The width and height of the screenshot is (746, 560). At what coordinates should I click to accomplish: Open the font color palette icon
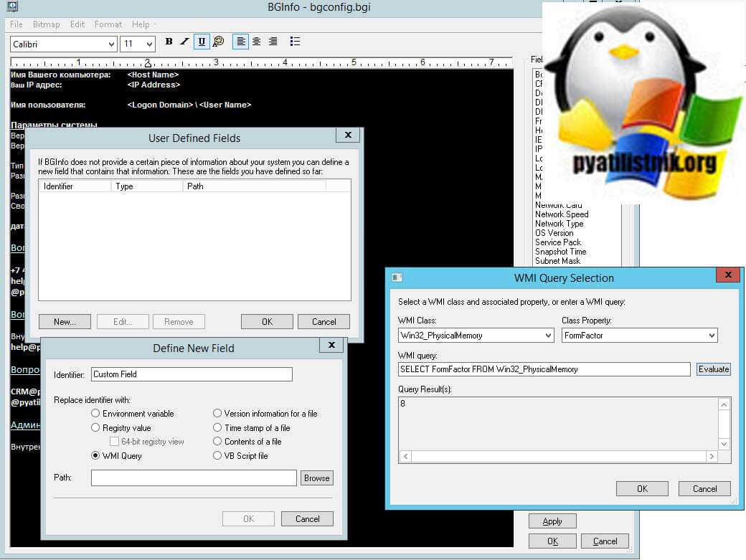pos(219,42)
